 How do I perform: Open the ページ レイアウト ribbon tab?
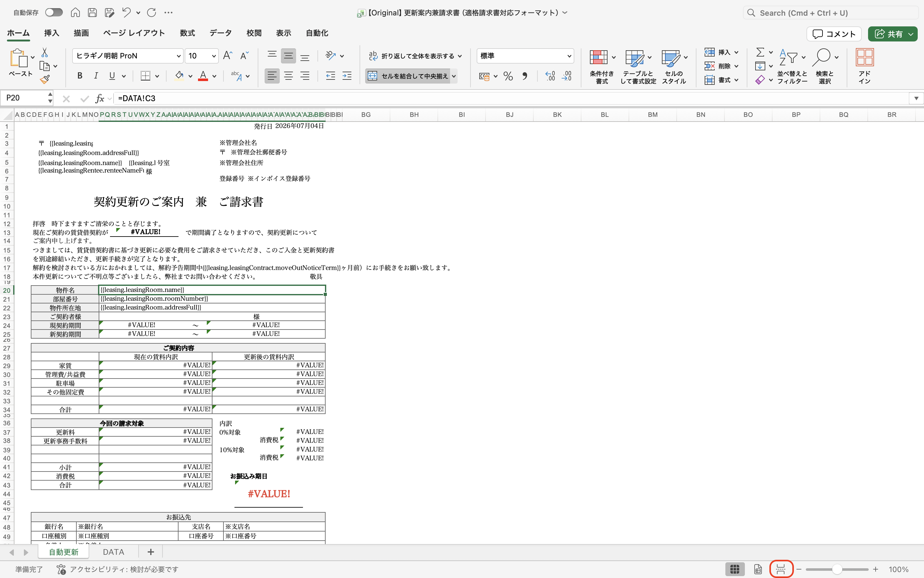[x=134, y=33]
